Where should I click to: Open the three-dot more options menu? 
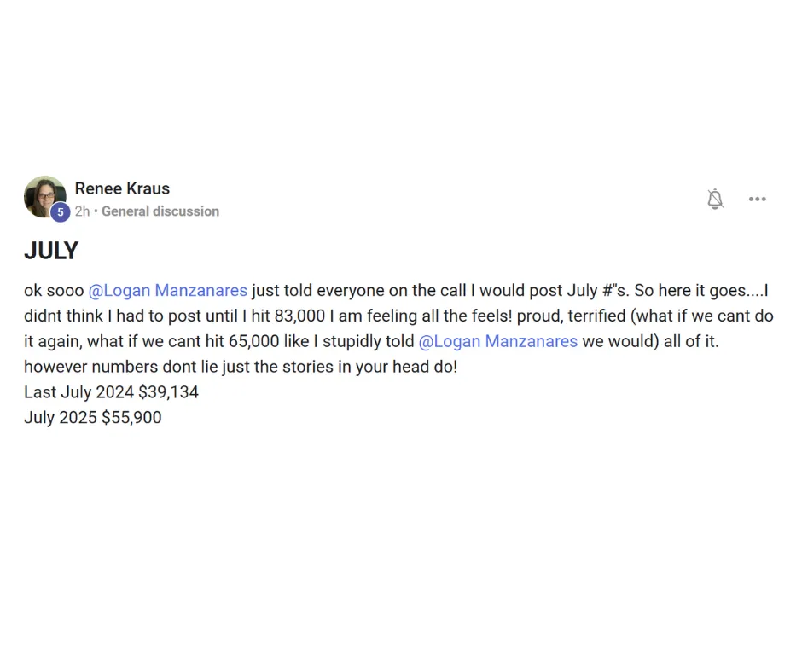click(x=757, y=199)
